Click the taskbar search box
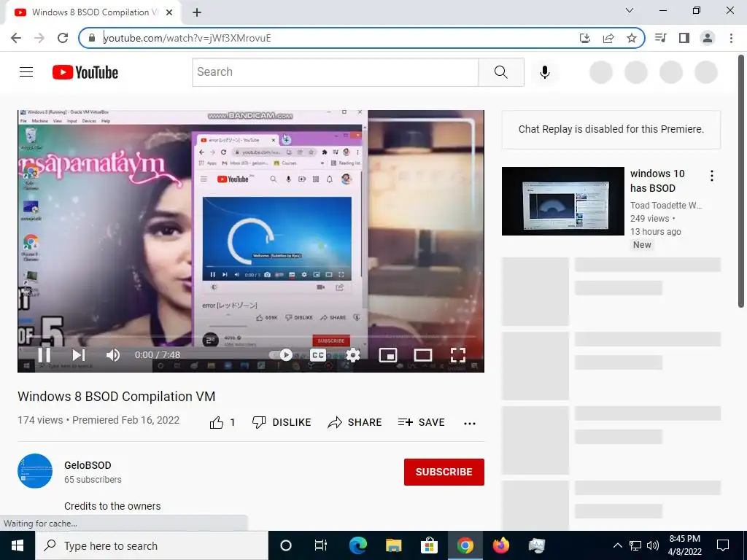This screenshot has height=560, width=747. 152,545
